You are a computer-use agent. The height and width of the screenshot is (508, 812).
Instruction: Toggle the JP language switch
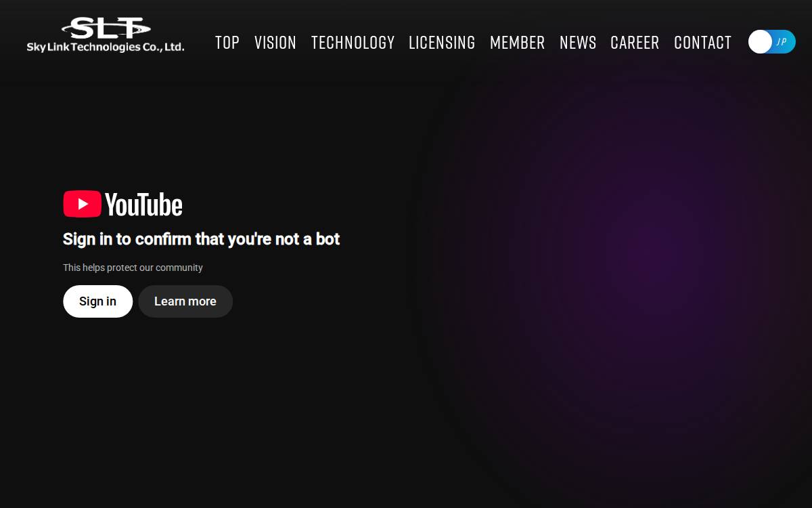[772, 42]
